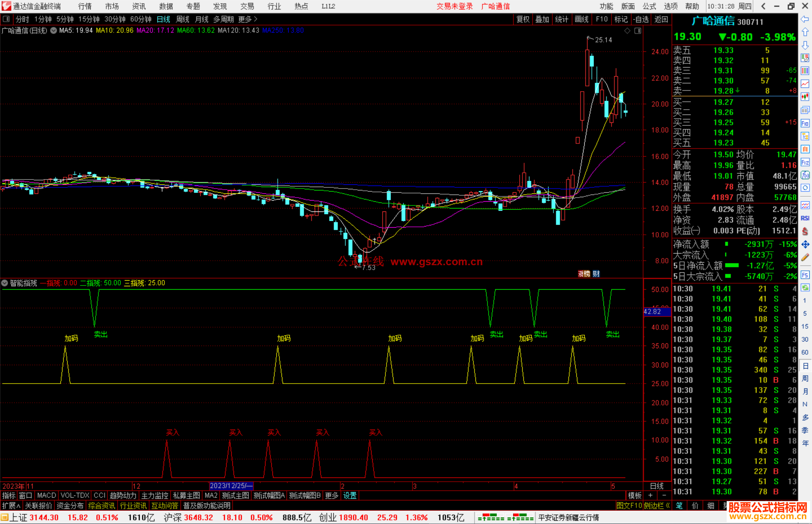
Task: Toggle the panel layout square at top-left
Action: 6,19
